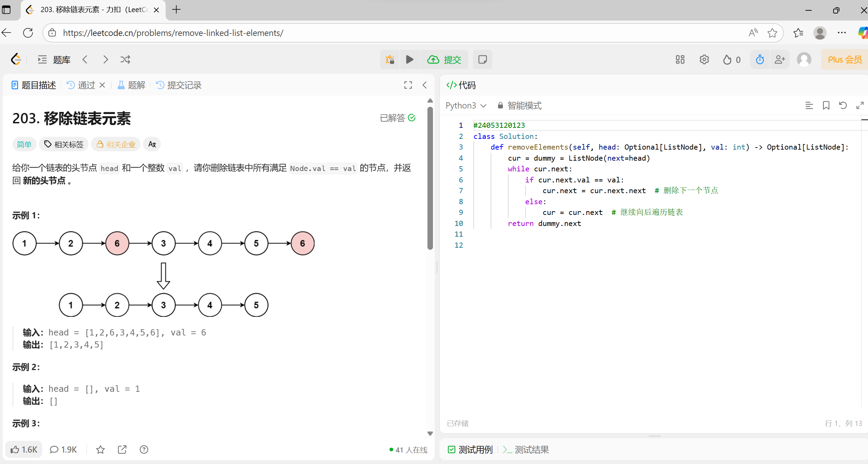The image size is (868, 464).
Task: Click the layout grid icon
Action: pyautogui.click(x=680, y=59)
